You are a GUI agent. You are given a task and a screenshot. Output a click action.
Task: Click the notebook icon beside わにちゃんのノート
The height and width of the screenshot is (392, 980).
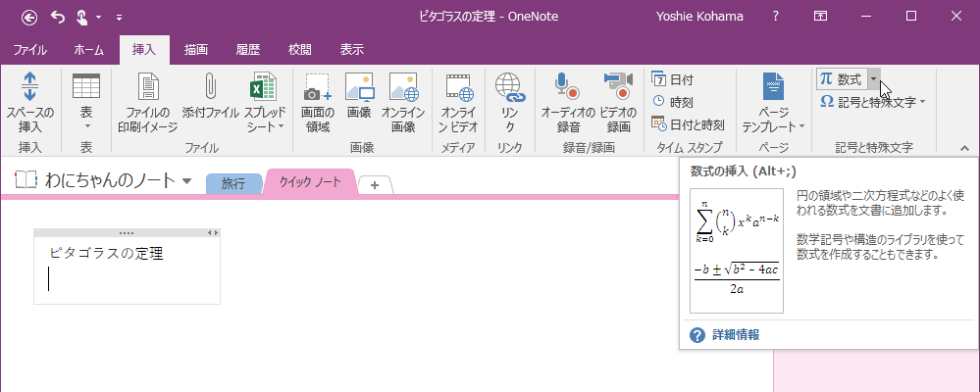(x=26, y=181)
